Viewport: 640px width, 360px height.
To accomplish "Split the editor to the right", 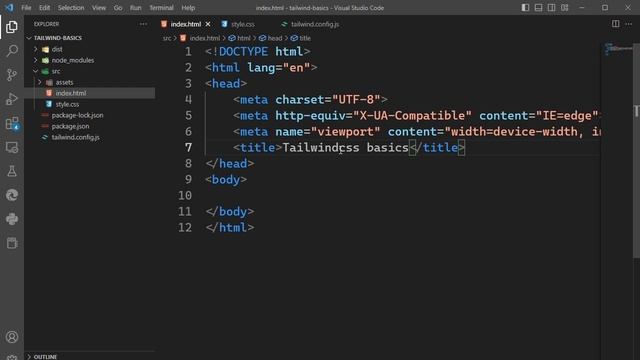I will pos(616,24).
